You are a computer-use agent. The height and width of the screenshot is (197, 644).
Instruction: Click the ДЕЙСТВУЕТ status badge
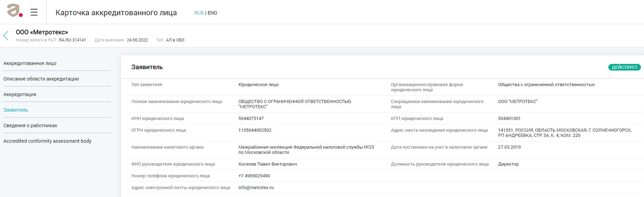tap(624, 67)
